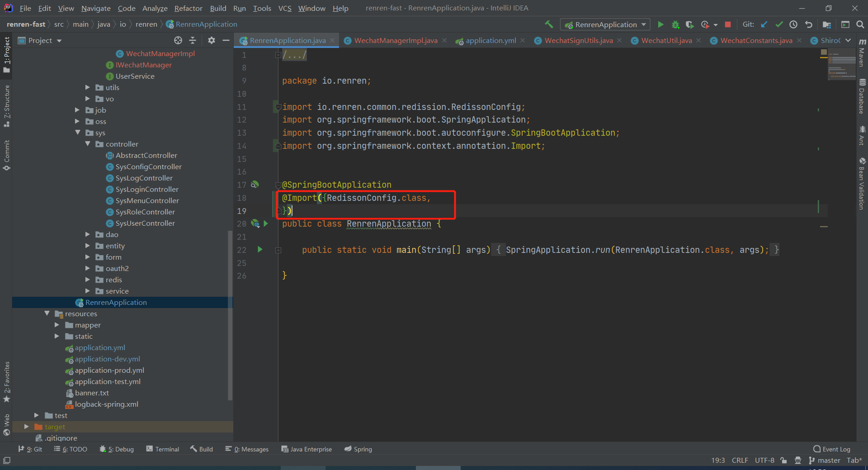This screenshot has width=868, height=470.
Task: Click the Project tree vertical scrollbar
Action: click(x=230, y=315)
